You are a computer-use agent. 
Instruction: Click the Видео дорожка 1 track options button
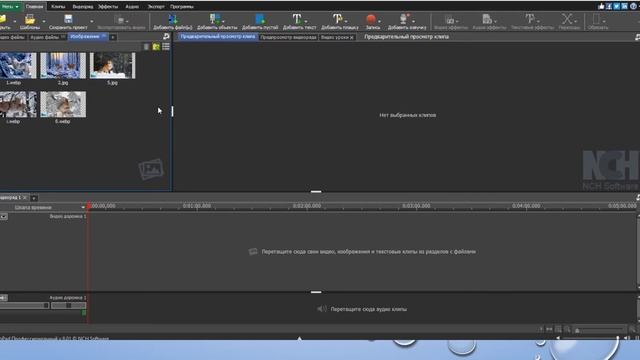point(4,217)
